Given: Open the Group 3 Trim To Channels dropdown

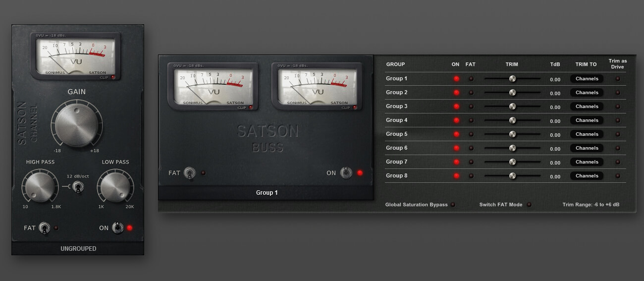Looking at the screenshot, I should tap(587, 107).
